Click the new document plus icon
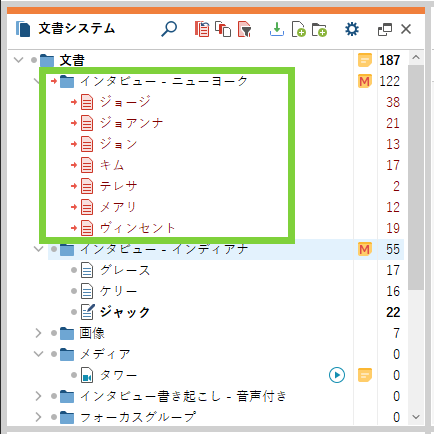This screenshot has height=434, width=434. pos(298,29)
